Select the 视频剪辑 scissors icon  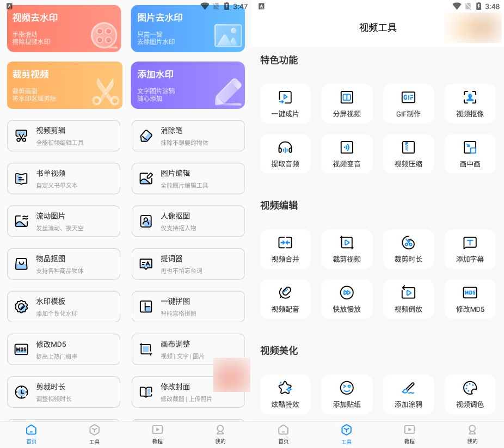click(21, 136)
